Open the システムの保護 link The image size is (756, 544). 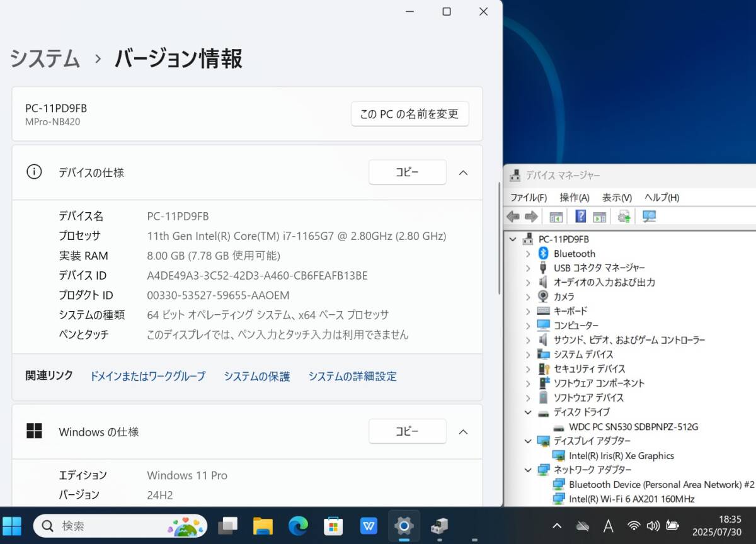tap(257, 377)
